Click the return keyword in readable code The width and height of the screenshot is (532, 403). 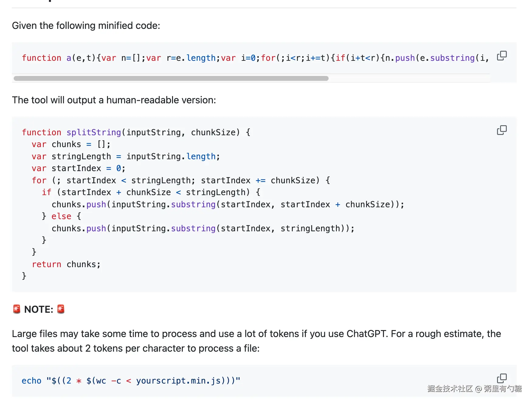click(x=47, y=264)
